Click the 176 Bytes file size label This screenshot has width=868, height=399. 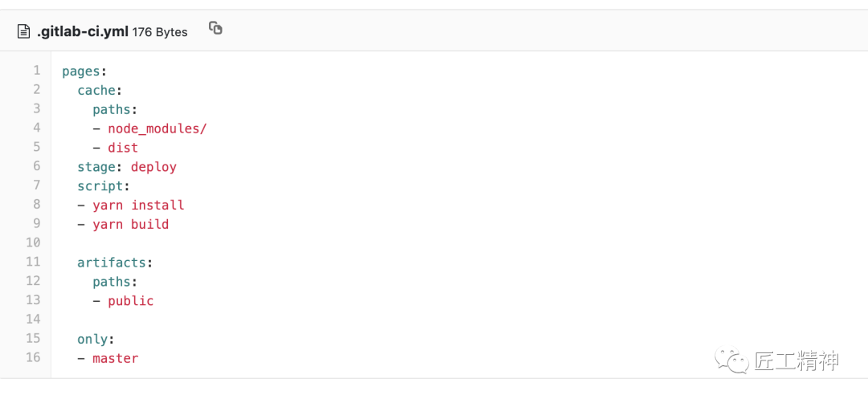click(x=160, y=32)
